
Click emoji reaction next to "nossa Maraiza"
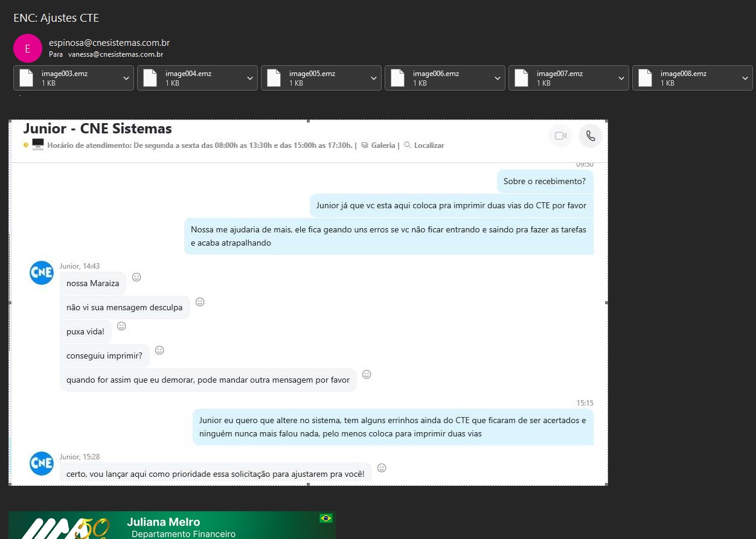point(136,277)
